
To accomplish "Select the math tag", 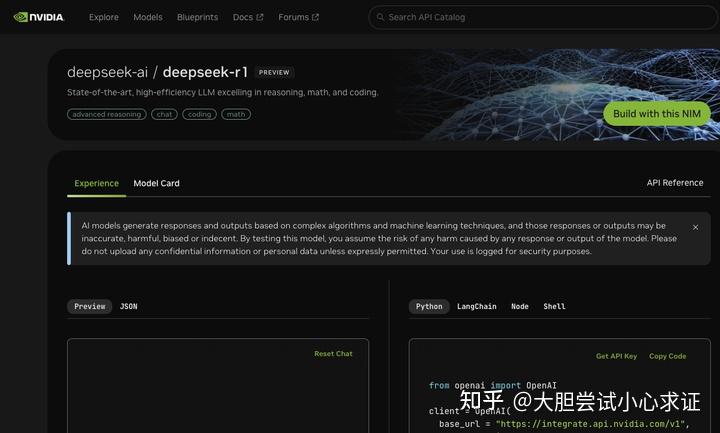I will click(236, 114).
